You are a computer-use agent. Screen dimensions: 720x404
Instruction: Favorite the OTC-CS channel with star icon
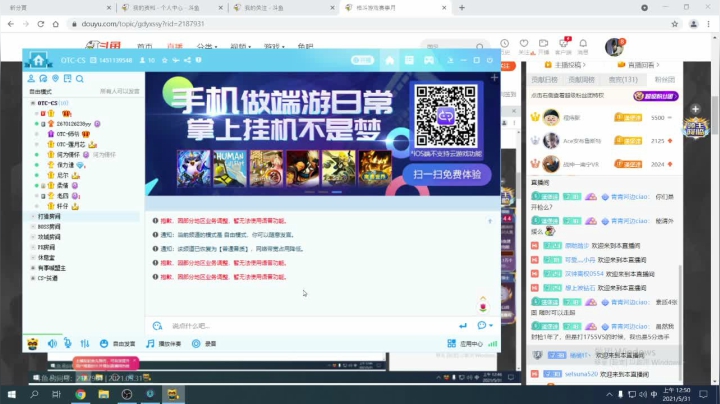164,60
